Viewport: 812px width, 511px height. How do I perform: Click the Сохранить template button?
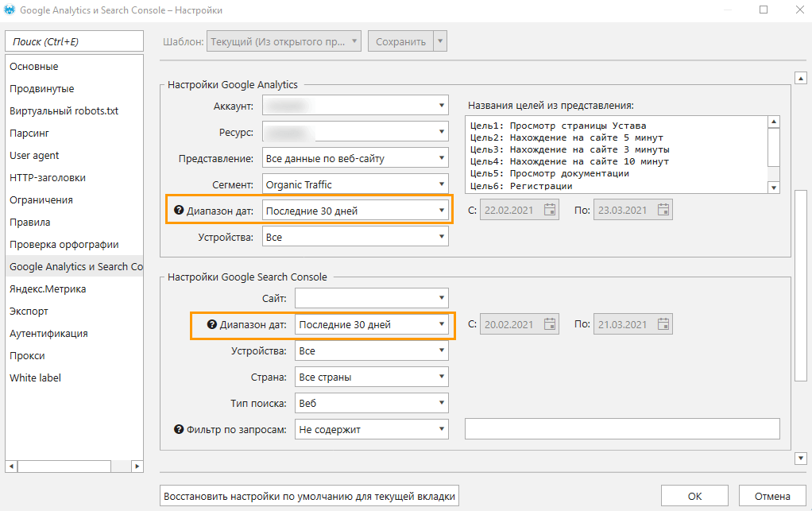[x=400, y=41]
